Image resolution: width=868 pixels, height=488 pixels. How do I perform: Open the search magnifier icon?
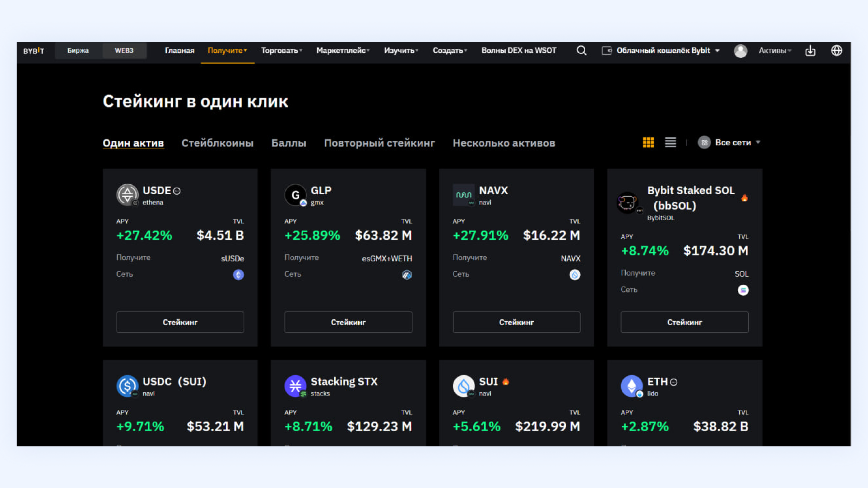(581, 51)
